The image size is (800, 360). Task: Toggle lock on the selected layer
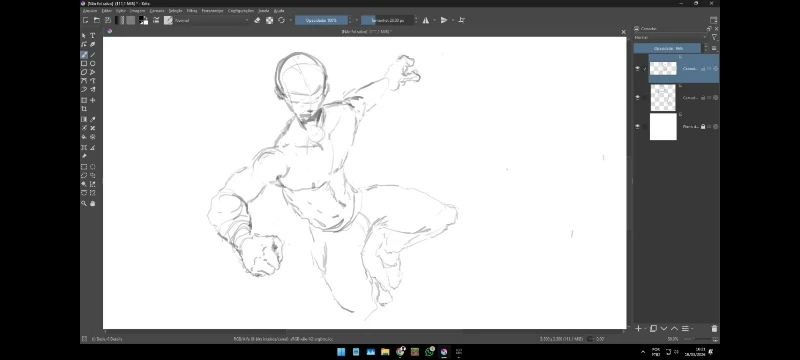(x=703, y=68)
